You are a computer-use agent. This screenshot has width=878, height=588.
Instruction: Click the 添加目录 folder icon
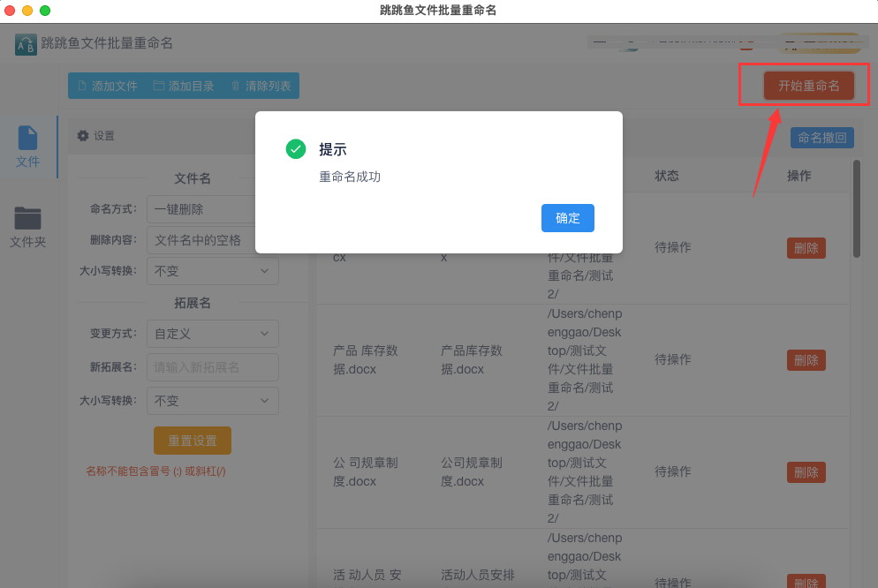point(159,86)
